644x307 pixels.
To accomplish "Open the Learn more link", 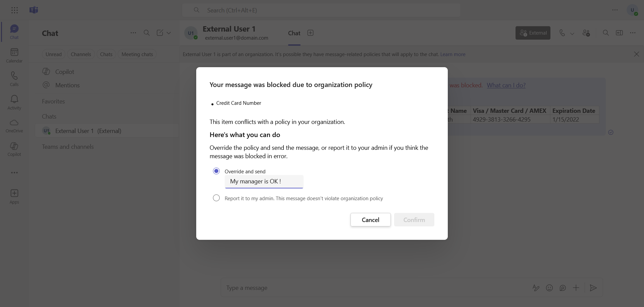I will click(452, 54).
